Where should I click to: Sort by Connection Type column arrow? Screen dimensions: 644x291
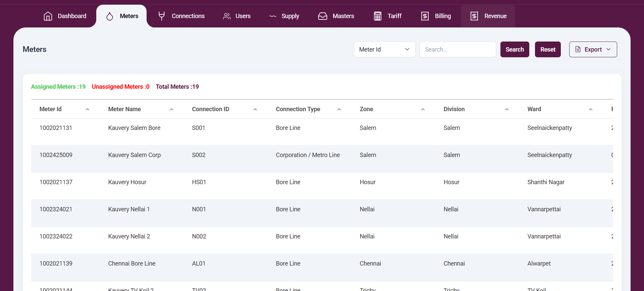pyautogui.click(x=339, y=109)
